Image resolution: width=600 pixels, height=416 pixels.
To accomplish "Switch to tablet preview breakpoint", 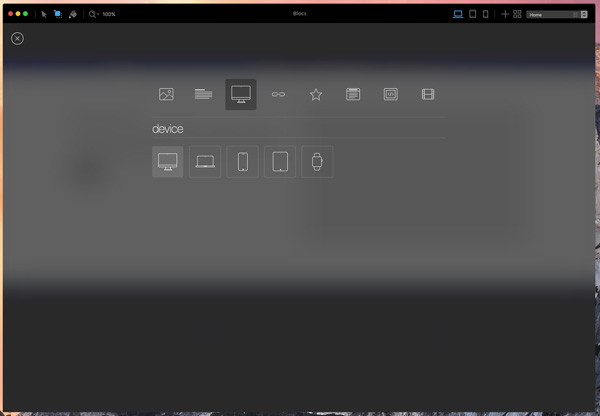I will [473, 14].
